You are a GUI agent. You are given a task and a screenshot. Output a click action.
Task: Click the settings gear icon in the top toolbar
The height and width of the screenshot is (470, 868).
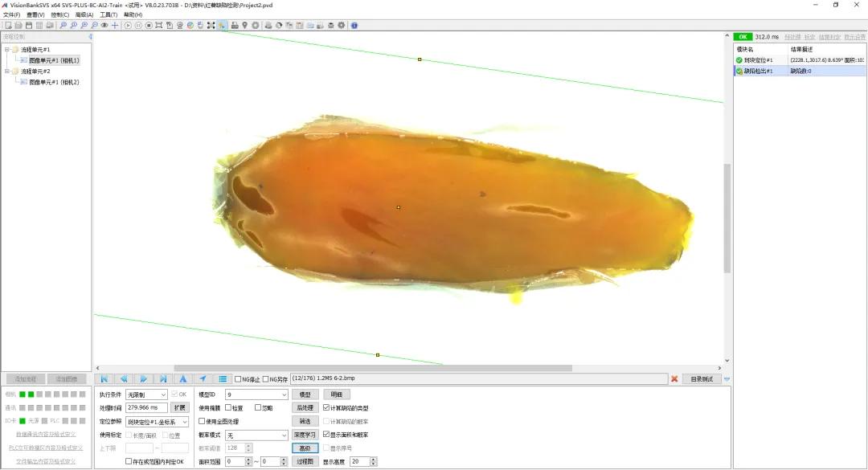342,26
